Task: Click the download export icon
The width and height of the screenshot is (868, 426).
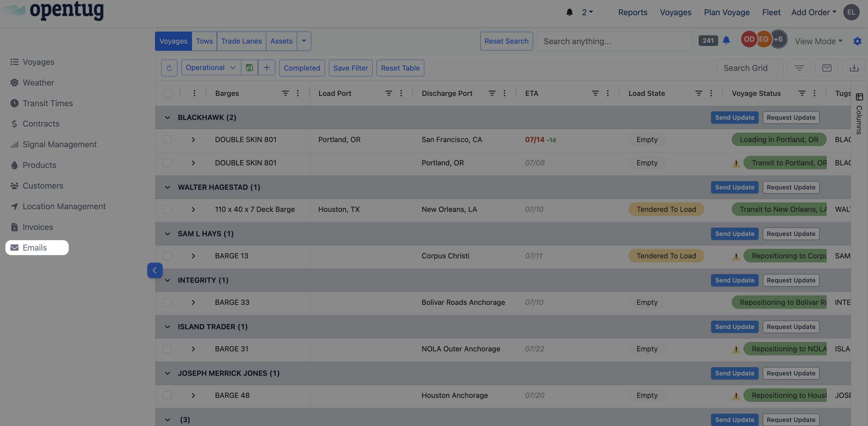Action: [854, 68]
